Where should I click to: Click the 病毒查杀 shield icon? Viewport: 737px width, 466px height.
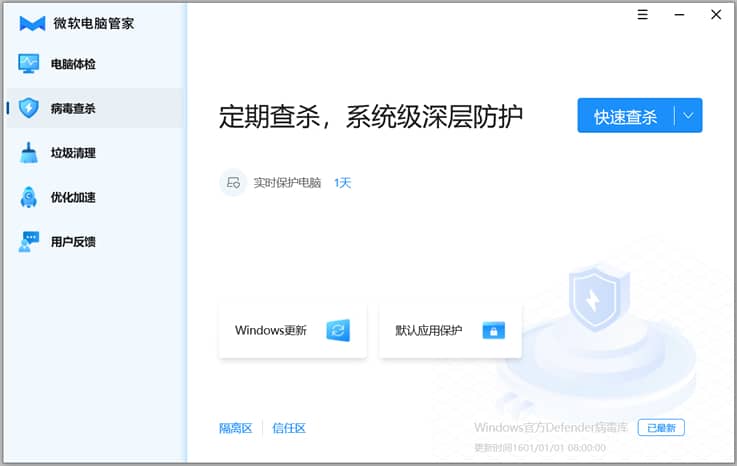29,108
